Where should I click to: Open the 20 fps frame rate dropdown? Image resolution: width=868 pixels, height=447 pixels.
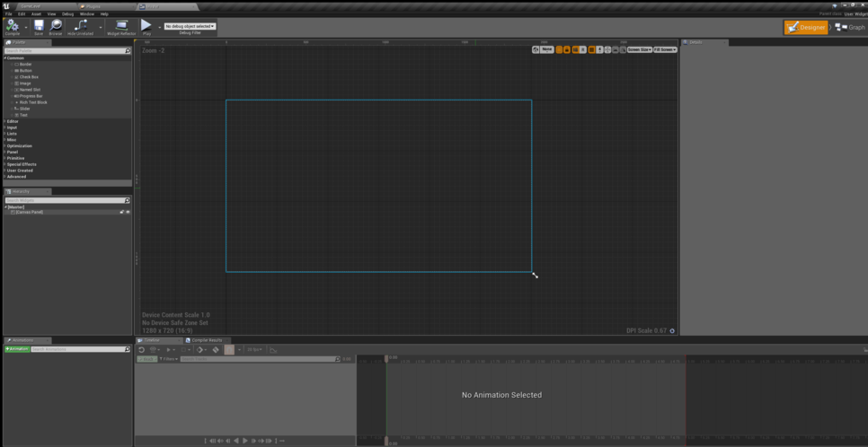[254, 350]
